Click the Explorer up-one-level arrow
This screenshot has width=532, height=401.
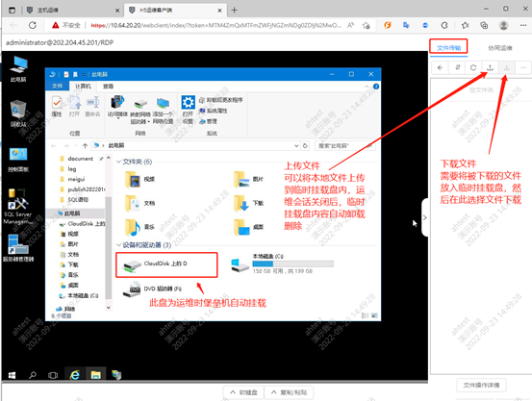point(85,145)
